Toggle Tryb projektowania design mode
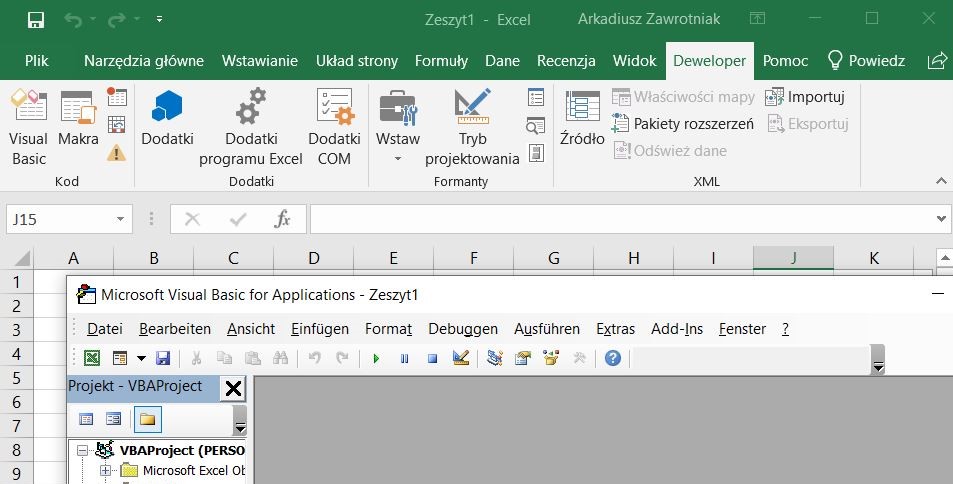Image resolution: width=953 pixels, height=484 pixels. click(x=472, y=126)
